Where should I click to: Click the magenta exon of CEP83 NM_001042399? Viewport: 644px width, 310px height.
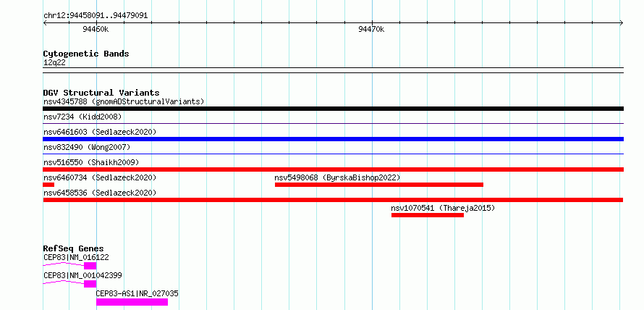tap(90, 284)
